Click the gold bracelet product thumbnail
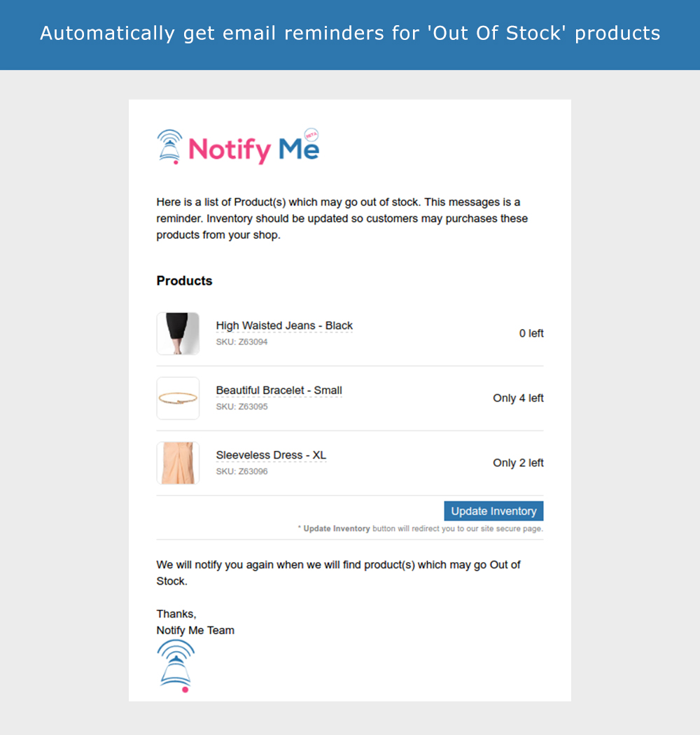This screenshot has height=735, width=700. [178, 398]
